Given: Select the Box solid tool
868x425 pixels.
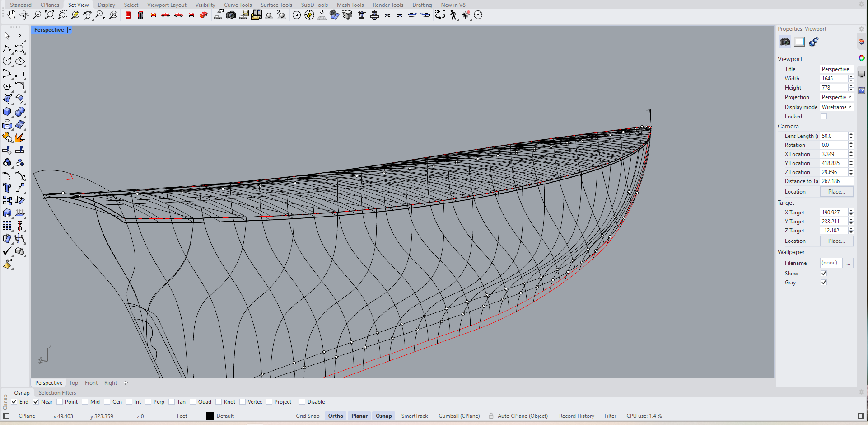Looking at the screenshot, I should coord(7,112).
